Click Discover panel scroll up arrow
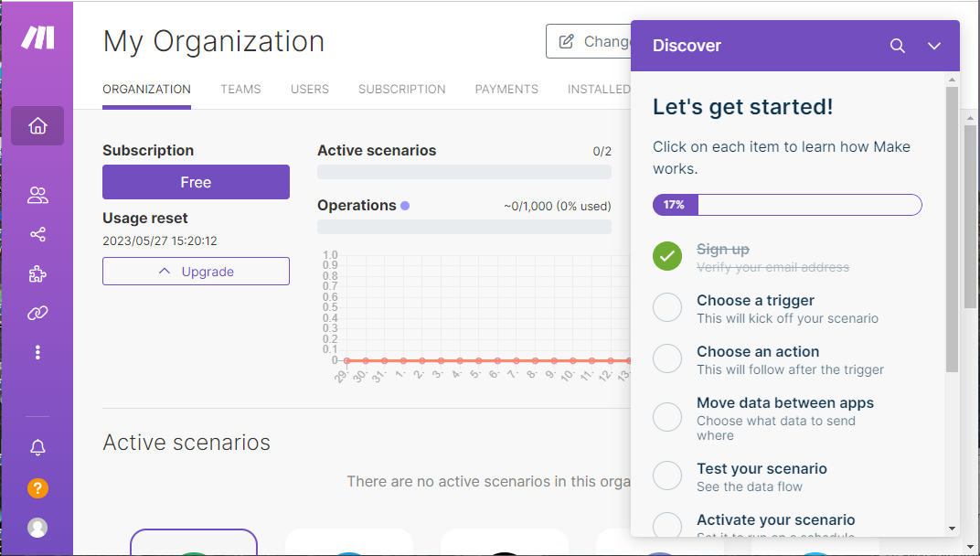980x556 pixels. tap(952, 80)
